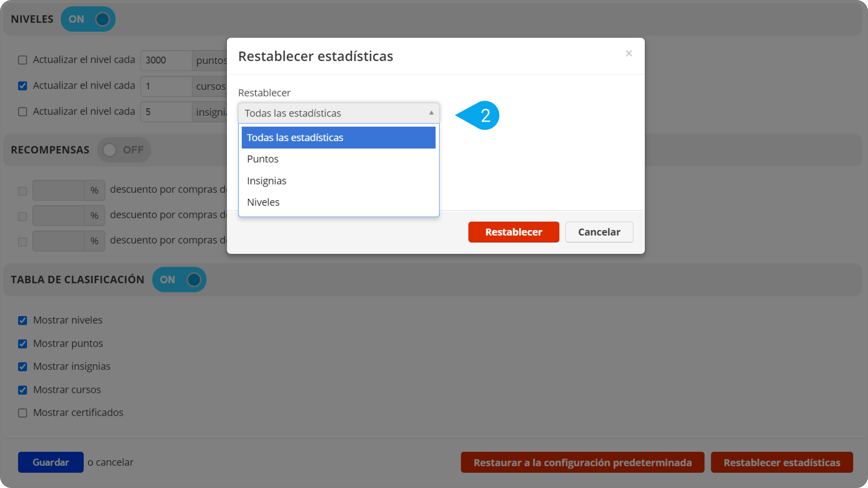Click the 3000 points input field
The width and height of the screenshot is (868, 488).
coord(166,60)
